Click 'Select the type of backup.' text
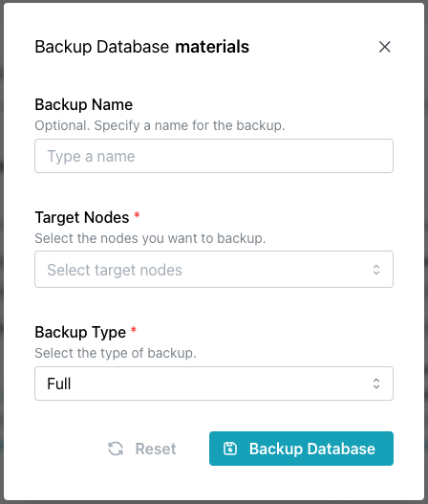The width and height of the screenshot is (428, 504). pos(116,353)
